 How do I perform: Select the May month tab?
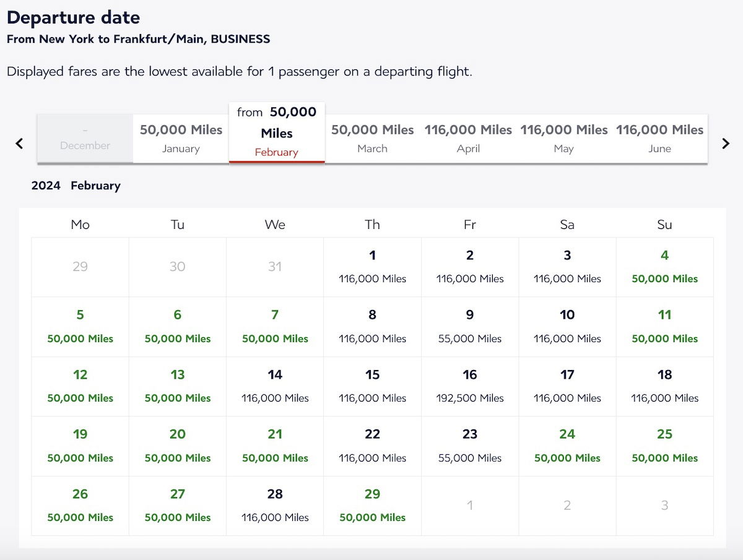point(564,139)
